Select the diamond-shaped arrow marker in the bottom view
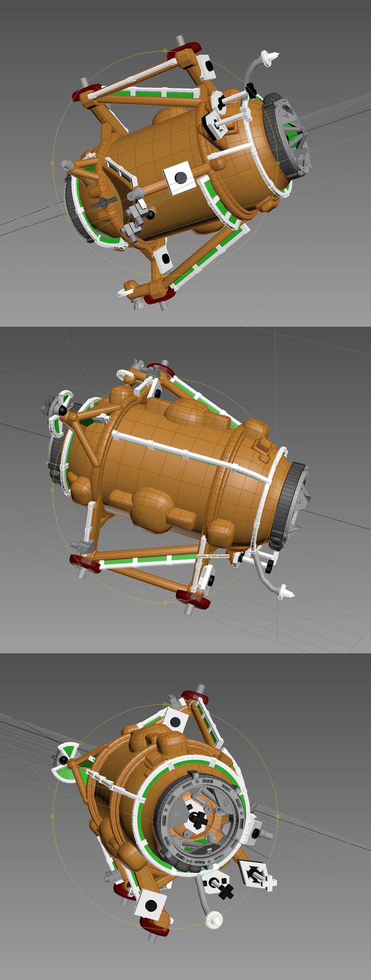This screenshot has height=980, width=371. click(x=253, y=872)
